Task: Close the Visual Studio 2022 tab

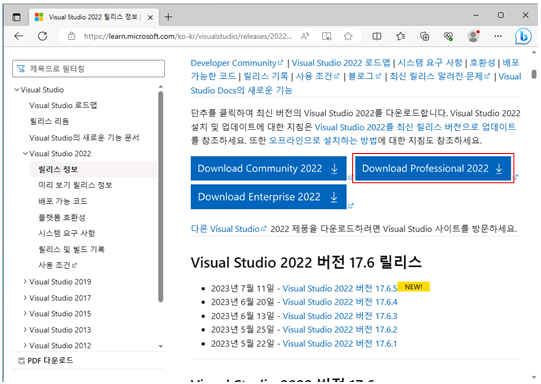Action: [x=150, y=17]
